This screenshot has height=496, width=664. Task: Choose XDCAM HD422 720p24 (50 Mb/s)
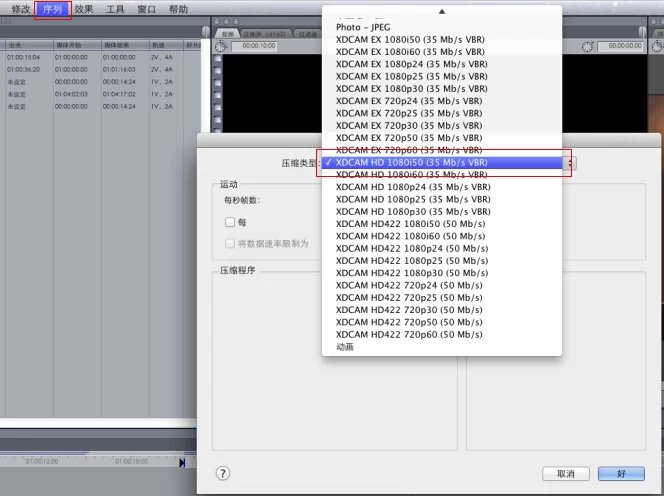pos(442,285)
